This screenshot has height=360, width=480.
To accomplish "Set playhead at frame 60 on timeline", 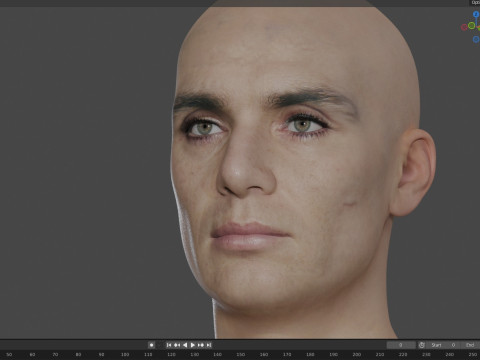I will 32,355.
